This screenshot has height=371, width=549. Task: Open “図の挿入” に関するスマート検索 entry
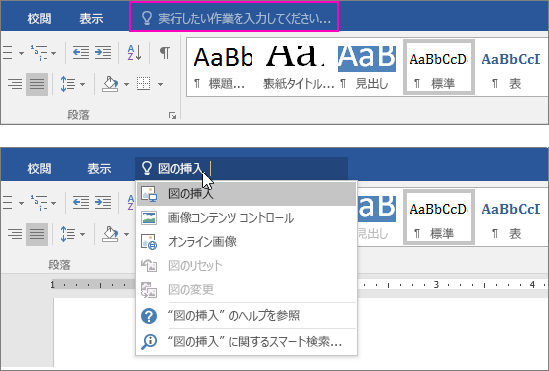(x=246, y=341)
